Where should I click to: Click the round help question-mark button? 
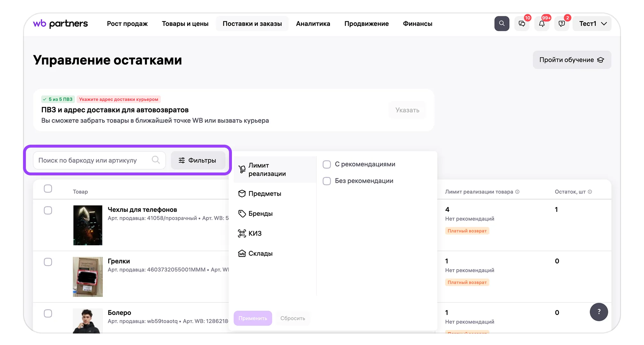pos(599,312)
